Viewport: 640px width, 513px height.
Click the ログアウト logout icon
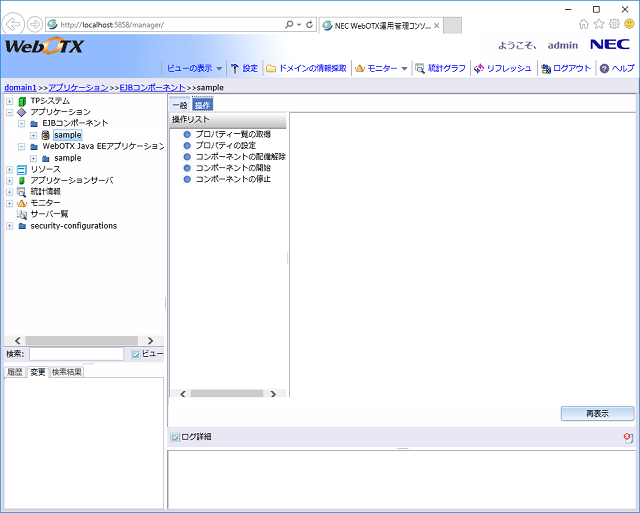[545, 68]
